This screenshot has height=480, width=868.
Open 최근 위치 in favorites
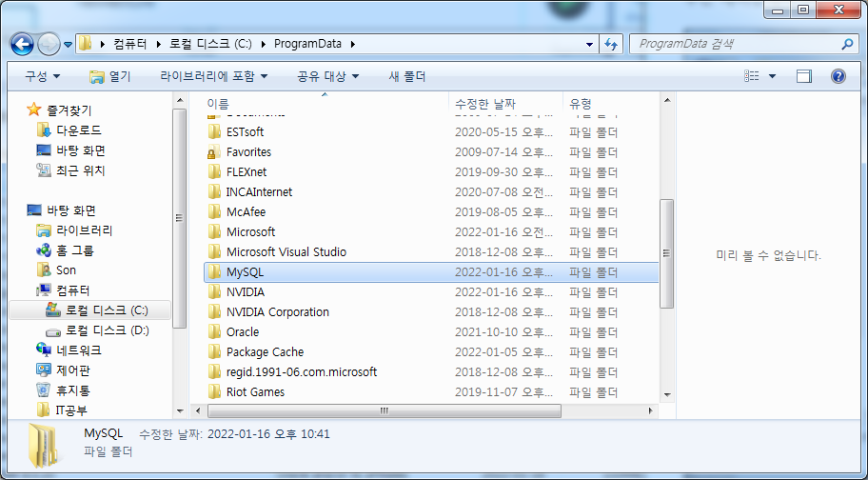tap(80, 170)
